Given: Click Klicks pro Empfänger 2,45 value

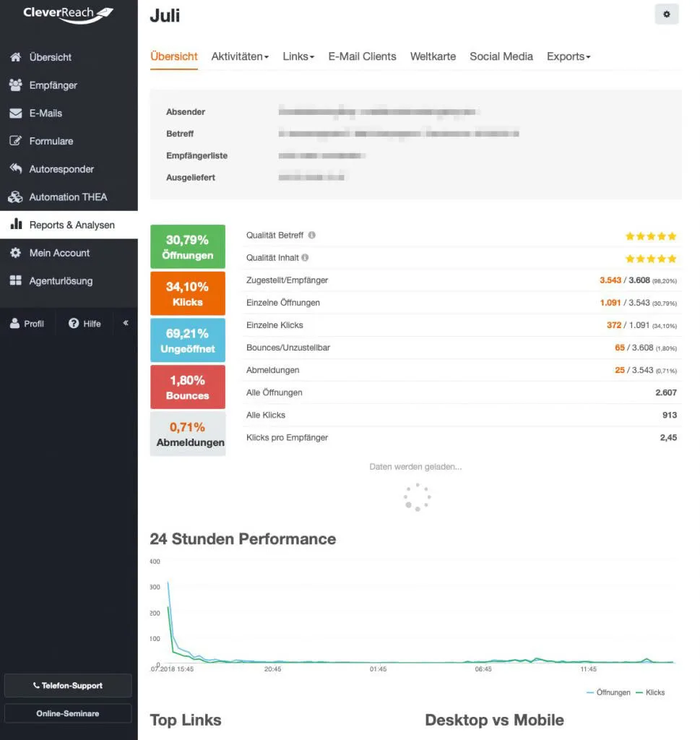Looking at the screenshot, I should click(x=668, y=437).
